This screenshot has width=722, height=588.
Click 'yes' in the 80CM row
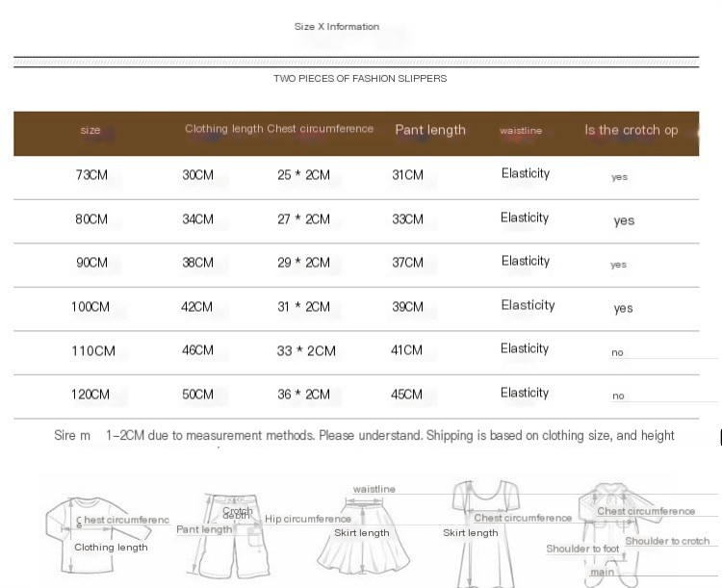click(624, 220)
